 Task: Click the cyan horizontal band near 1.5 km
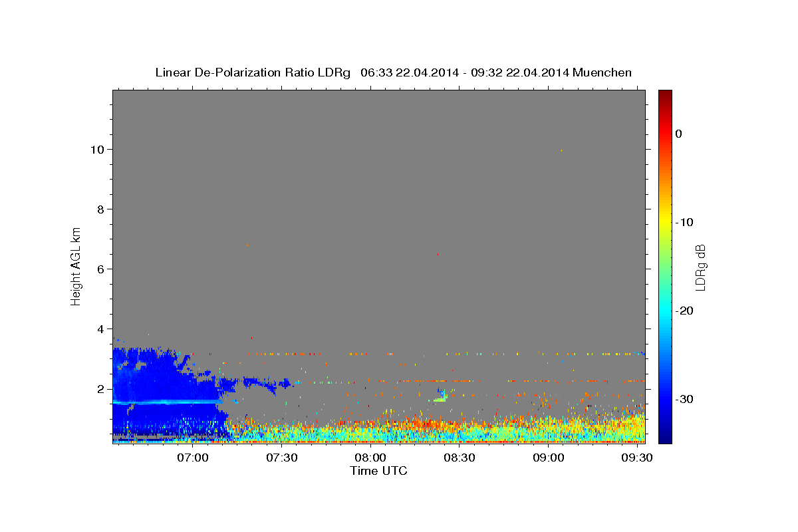[x=167, y=402]
